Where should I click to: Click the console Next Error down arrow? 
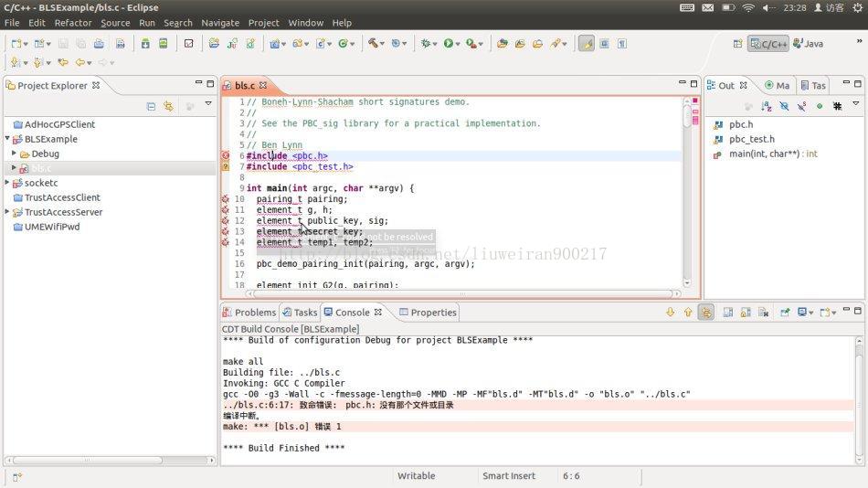pyautogui.click(x=671, y=313)
